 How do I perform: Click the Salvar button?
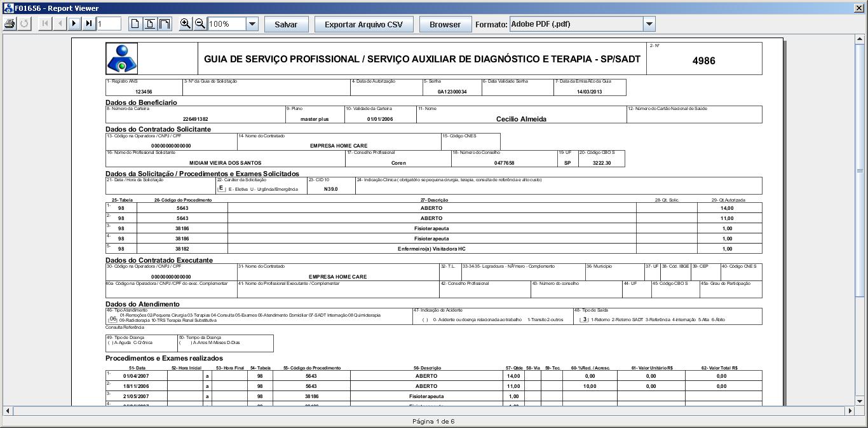tap(286, 24)
